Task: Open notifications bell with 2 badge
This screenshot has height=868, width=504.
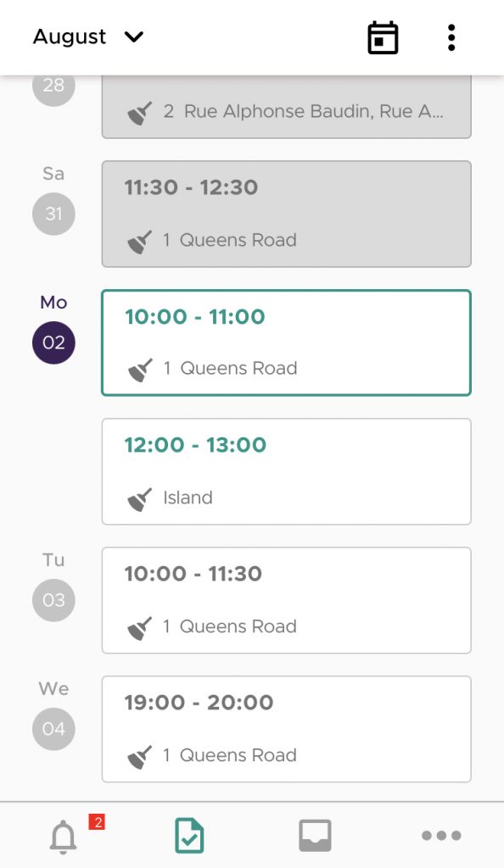Action: point(63,836)
